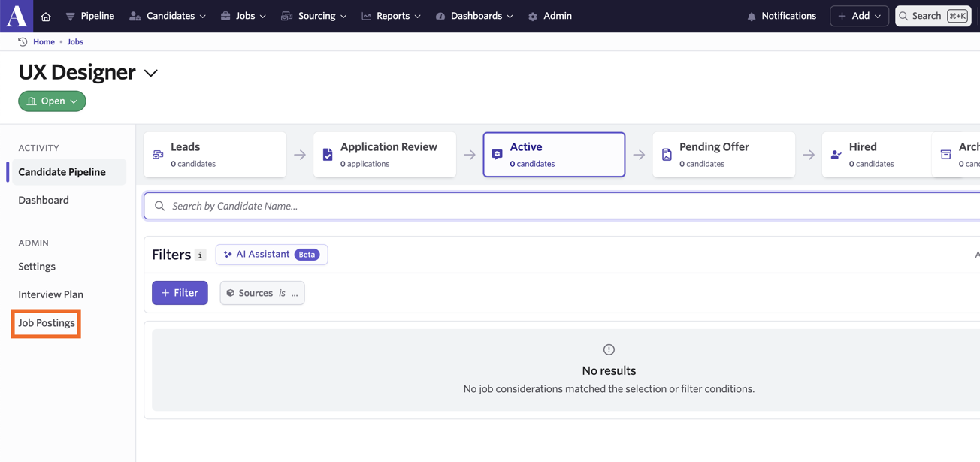This screenshot has height=462, width=980.
Task: Click the Jobs breadcrumb link
Action: tap(75, 42)
